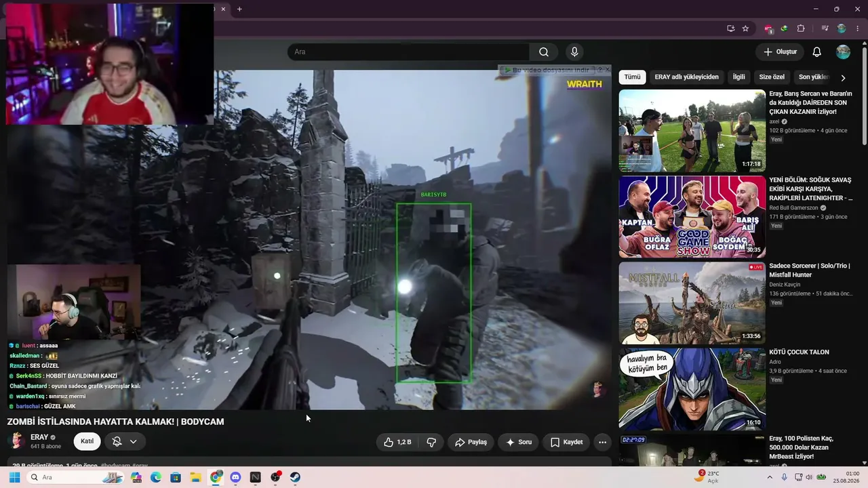Select the İlgili filter chip
This screenshot has height=488, width=868.
[x=738, y=77]
